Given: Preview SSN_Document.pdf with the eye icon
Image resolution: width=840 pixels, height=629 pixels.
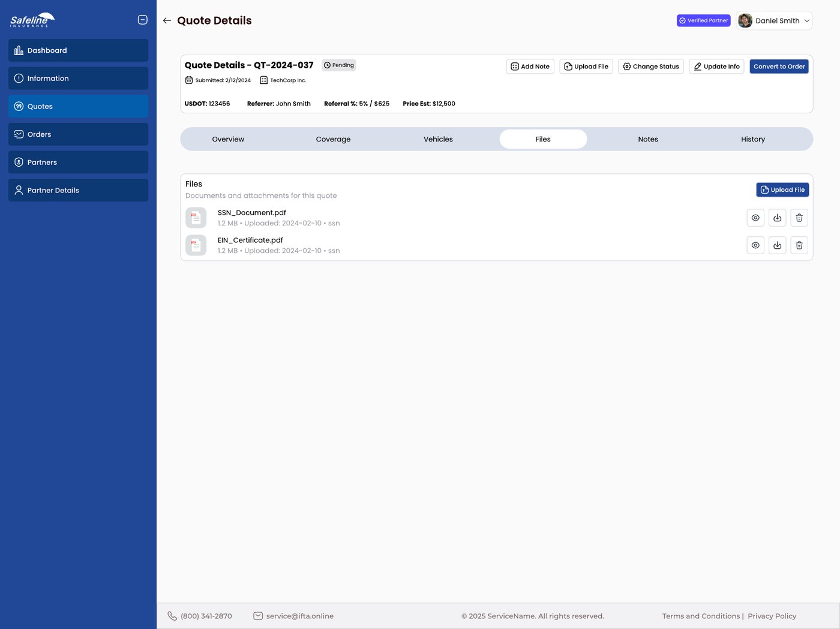Looking at the screenshot, I should point(755,218).
